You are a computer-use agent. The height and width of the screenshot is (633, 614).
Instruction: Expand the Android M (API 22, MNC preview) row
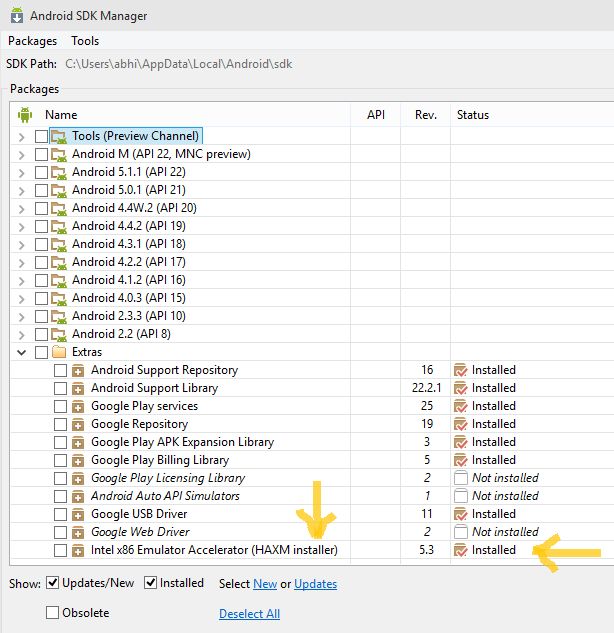(23, 154)
